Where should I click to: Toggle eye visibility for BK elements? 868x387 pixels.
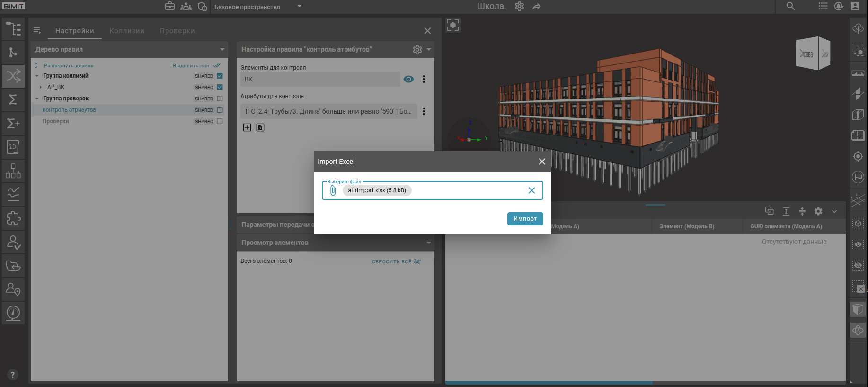pos(408,79)
